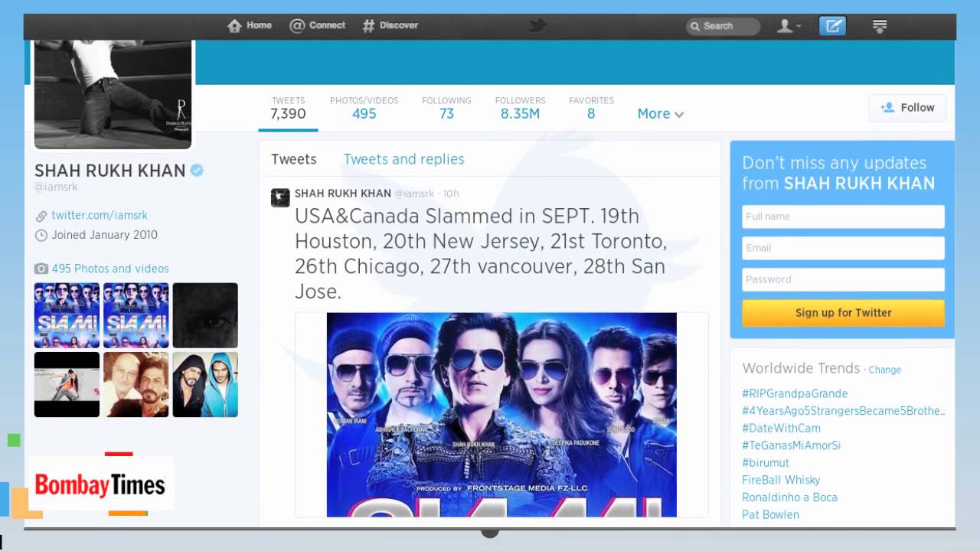Viewport: 980px width, 551px height.
Task: Go to Twitter Home in the nav bar
Action: tap(250, 25)
